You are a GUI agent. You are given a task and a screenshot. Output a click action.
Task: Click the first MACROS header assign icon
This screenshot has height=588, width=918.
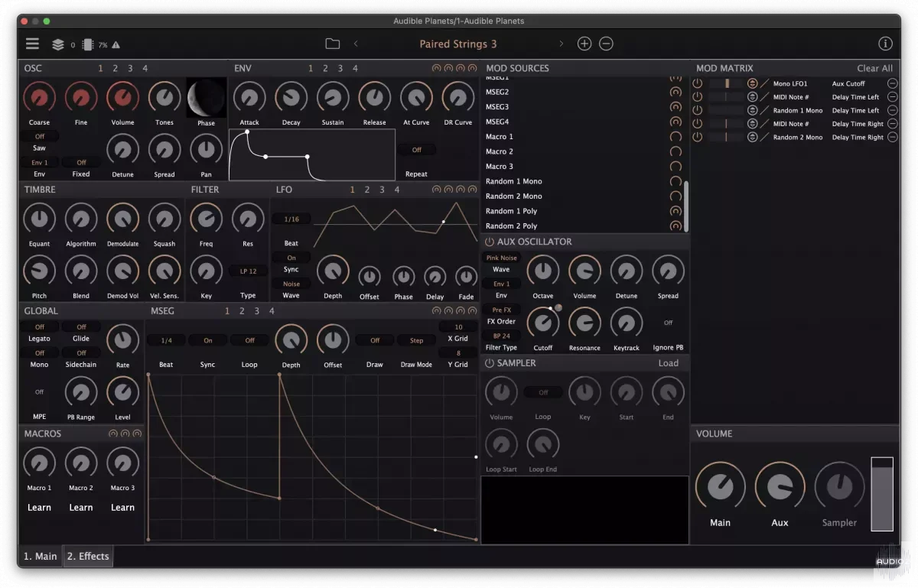tap(113, 434)
